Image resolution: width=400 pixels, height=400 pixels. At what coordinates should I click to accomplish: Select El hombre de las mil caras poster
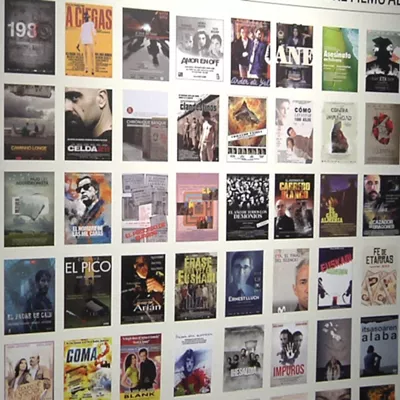88,208
